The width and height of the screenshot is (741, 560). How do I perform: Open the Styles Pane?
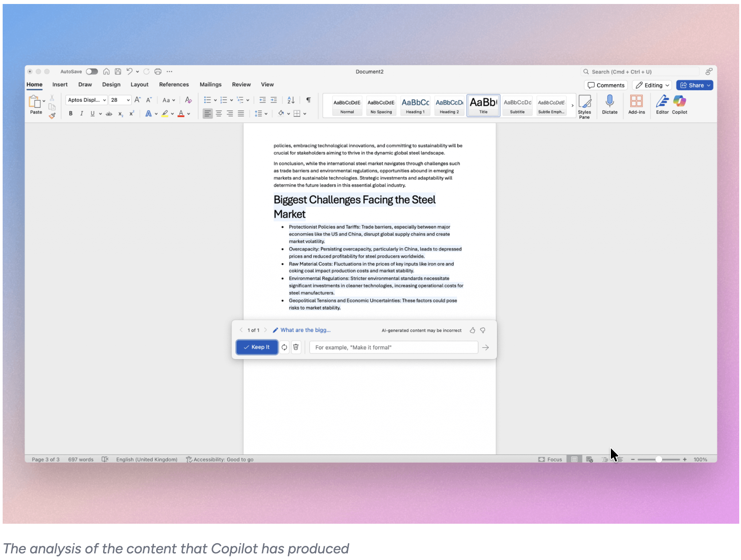(x=585, y=105)
